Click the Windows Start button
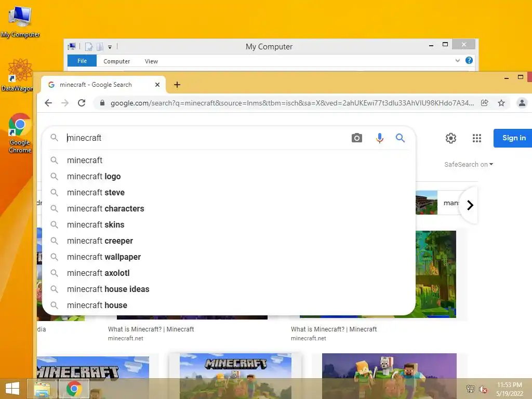Viewport: 532px width, 399px height. coord(12,389)
